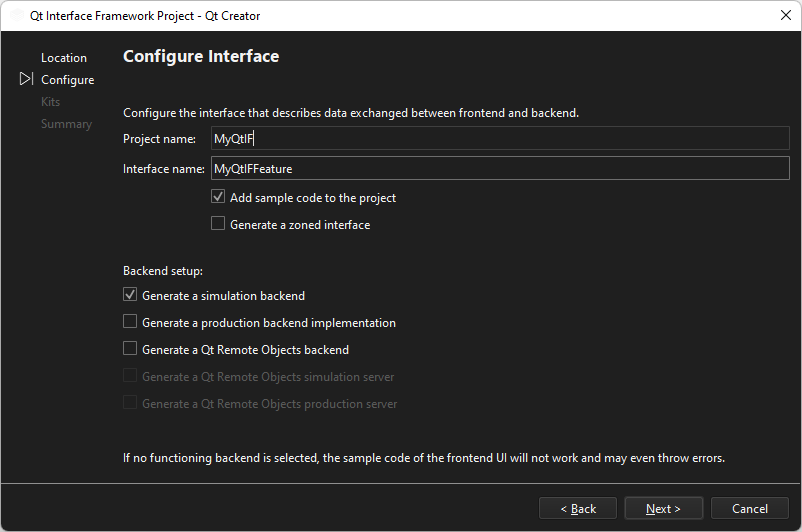Tick Generate a production backend implementation
The height and width of the screenshot is (532, 802).
[130, 323]
